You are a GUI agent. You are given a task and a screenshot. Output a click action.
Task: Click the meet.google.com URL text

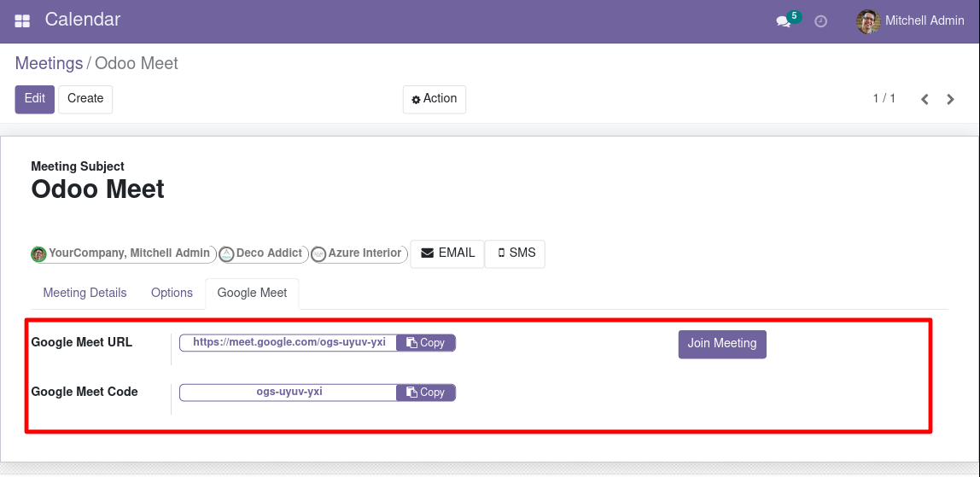click(289, 342)
